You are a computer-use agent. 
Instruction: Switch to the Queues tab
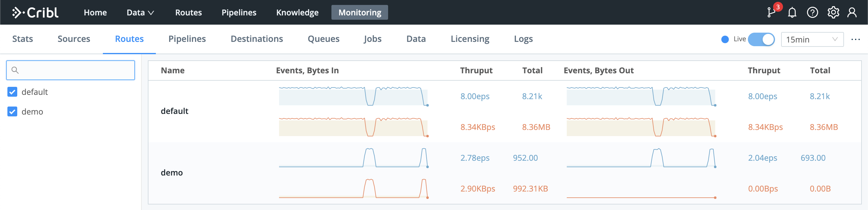(323, 39)
